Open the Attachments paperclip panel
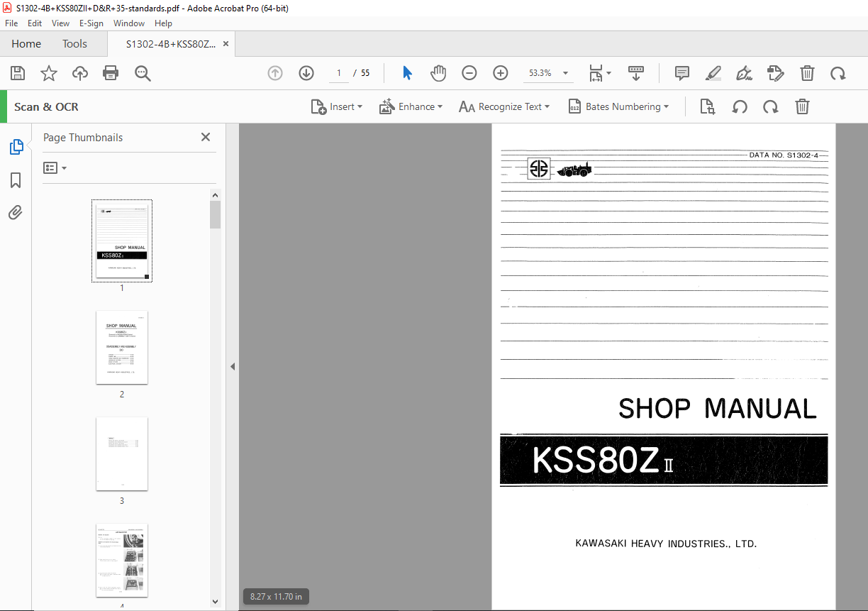 tap(16, 212)
